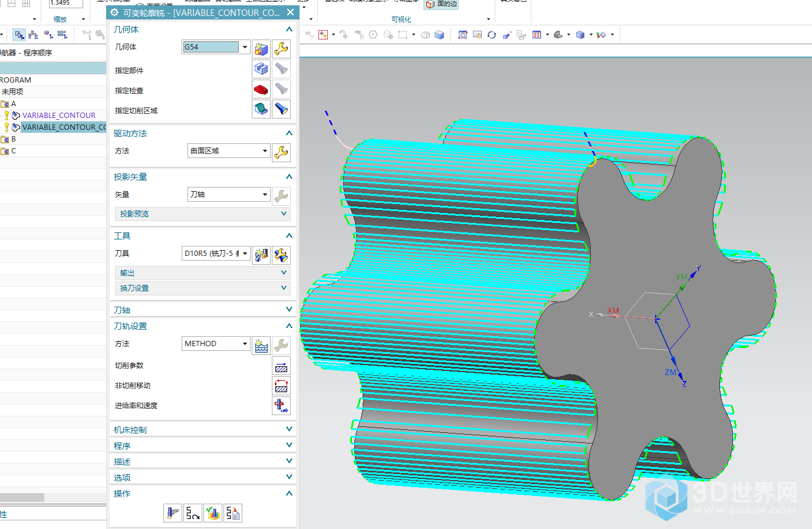Viewport: 812px width, 529px height.
Task: Open the drive method 曲面区域 dropdown
Action: [x=265, y=151]
